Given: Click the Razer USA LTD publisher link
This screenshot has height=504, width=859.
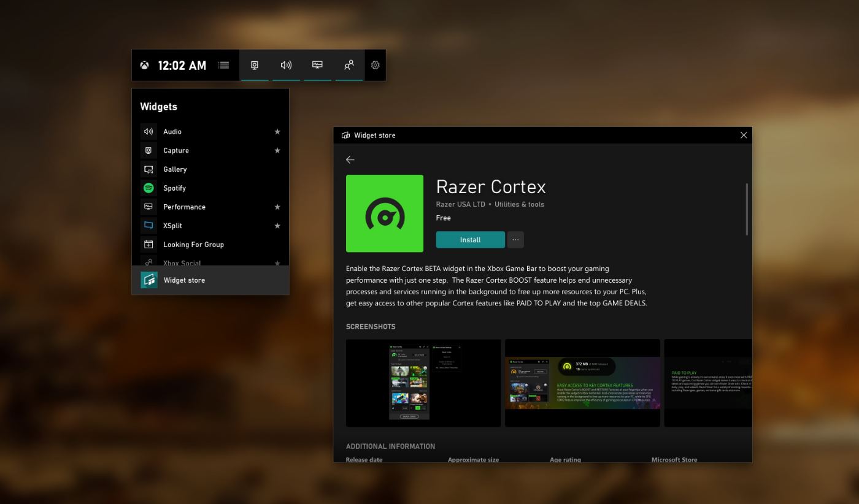Looking at the screenshot, I should 460,204.
